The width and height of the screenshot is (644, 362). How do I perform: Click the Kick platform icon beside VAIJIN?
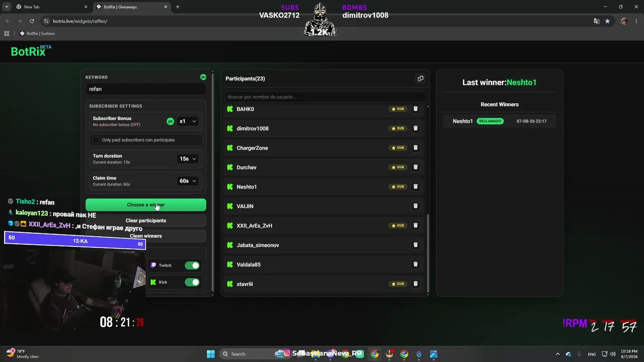[230, 206]
